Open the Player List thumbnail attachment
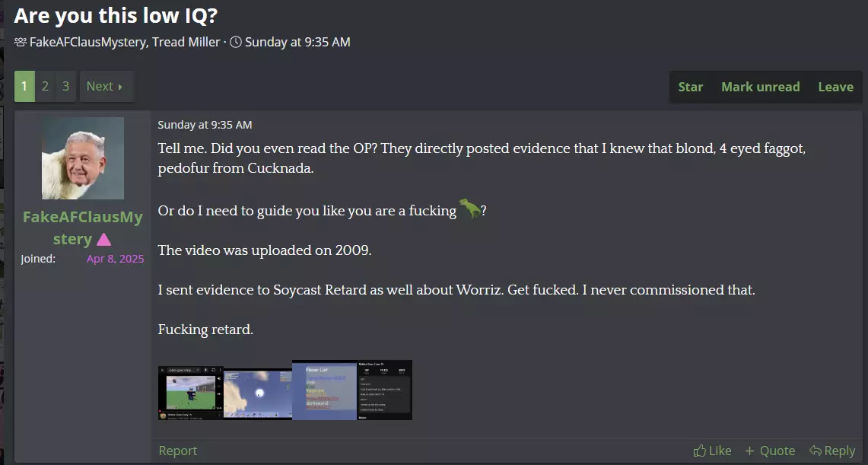This screenshot has height=465, width=868. click(325, 391)
